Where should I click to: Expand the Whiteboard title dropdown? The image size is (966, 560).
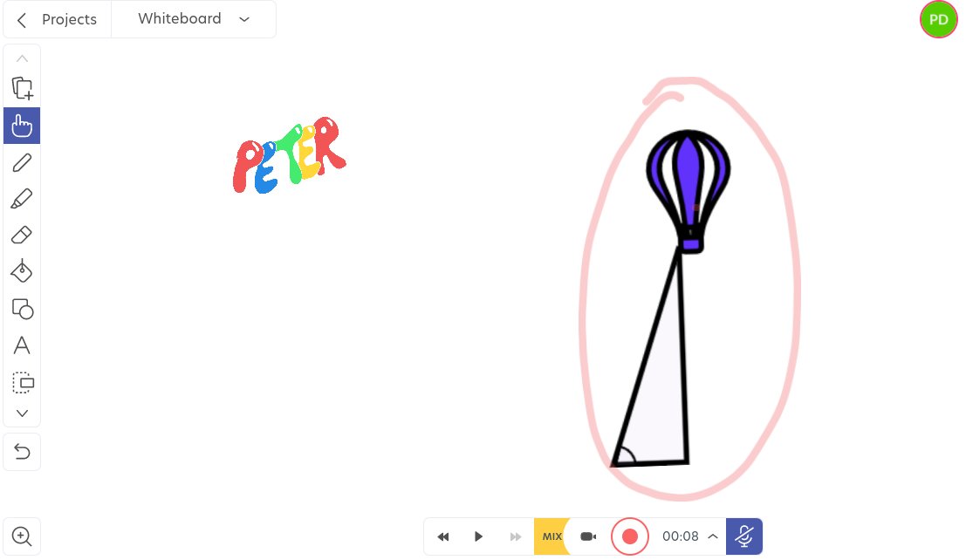click(x=243, y=19)
